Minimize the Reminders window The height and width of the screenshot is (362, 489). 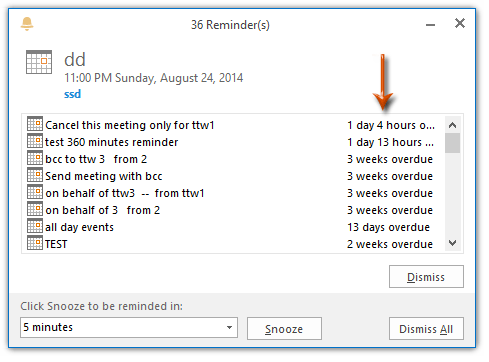click(x=430, y=25)
